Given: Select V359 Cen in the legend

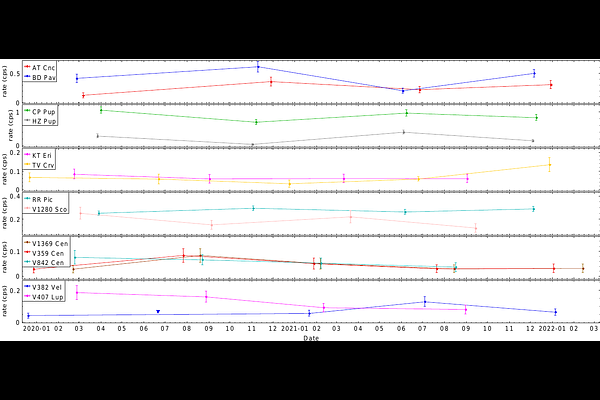Looking at the screenshot, I should 44,253.
